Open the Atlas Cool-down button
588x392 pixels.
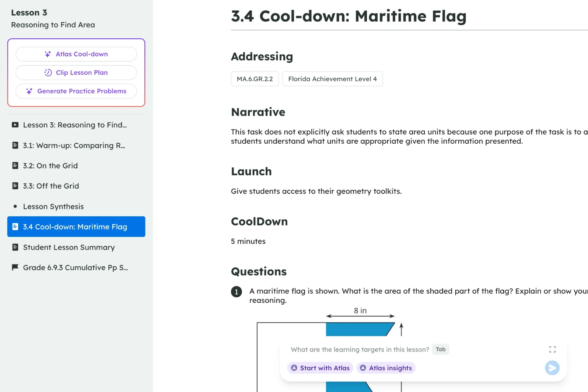[76, 54]
